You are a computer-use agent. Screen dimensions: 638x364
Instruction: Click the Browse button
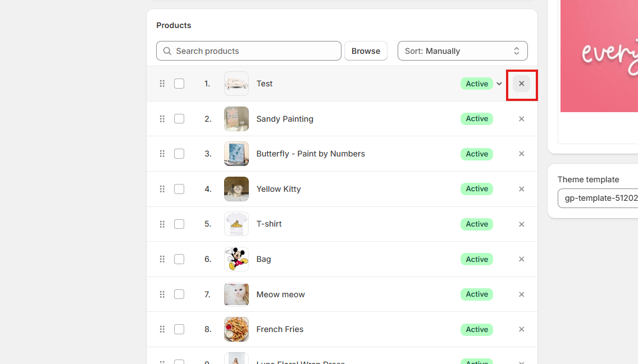(x=366, y=51)
